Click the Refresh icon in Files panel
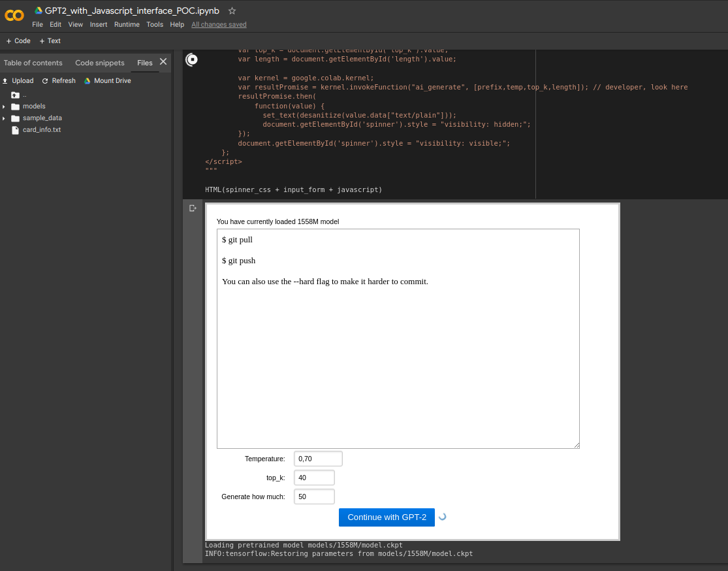The height and width of the screenshot is (571, 728). [45, 81]
